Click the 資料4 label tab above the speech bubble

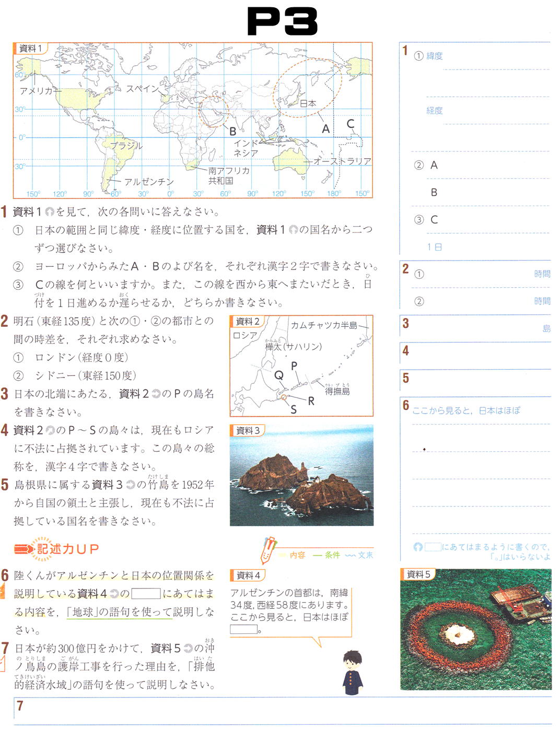coord(248,575)
